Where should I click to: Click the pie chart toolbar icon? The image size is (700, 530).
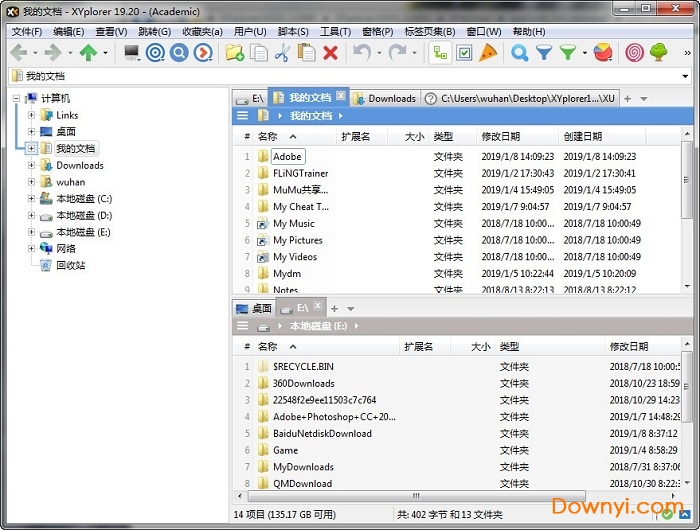(603, 53)
